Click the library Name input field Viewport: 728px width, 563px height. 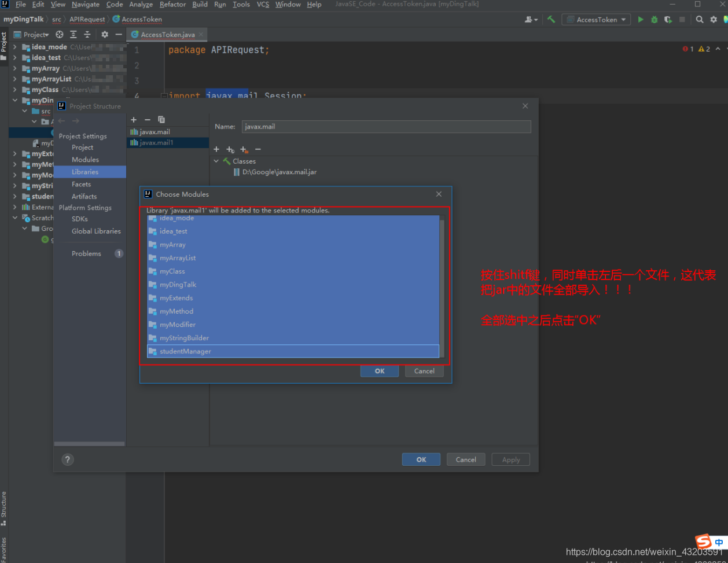pyautogui.click(x=386, y=126)
